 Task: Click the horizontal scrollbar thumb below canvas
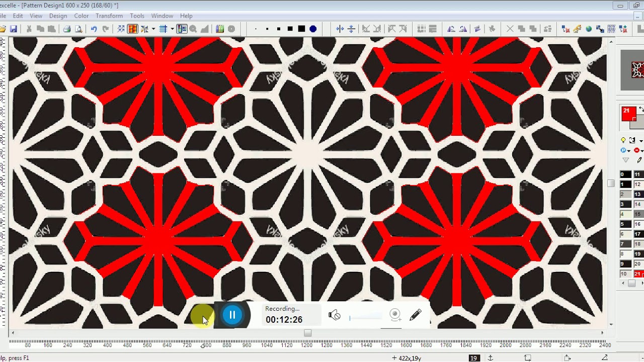pos(307,333)
